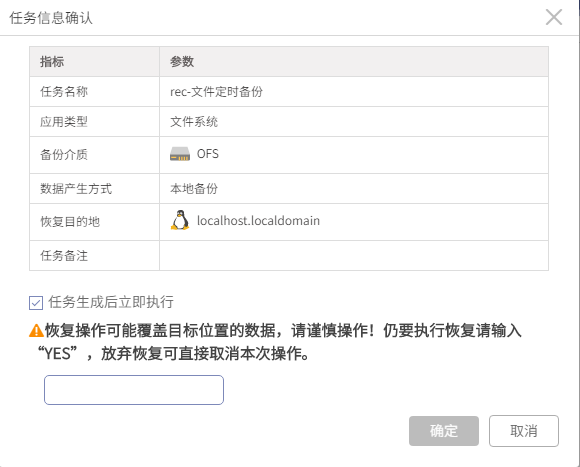Select the '参数' column header
This screenshot has width=580, height=467.
coord(182,61)
